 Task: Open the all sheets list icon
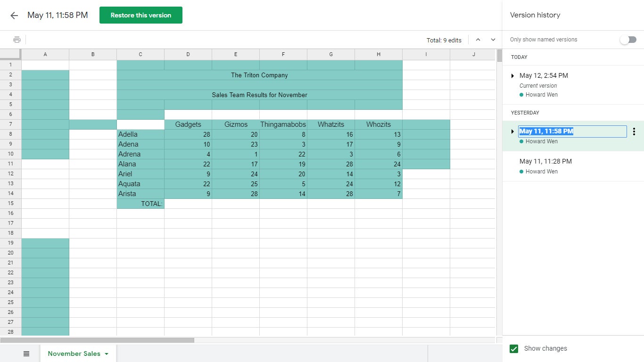(26, 354)
